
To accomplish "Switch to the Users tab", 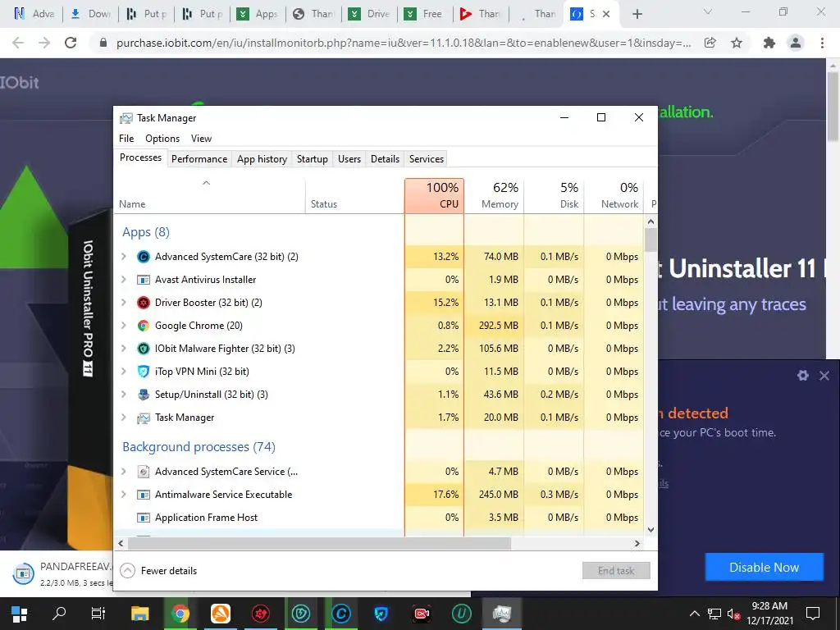I will click(349, 159).
